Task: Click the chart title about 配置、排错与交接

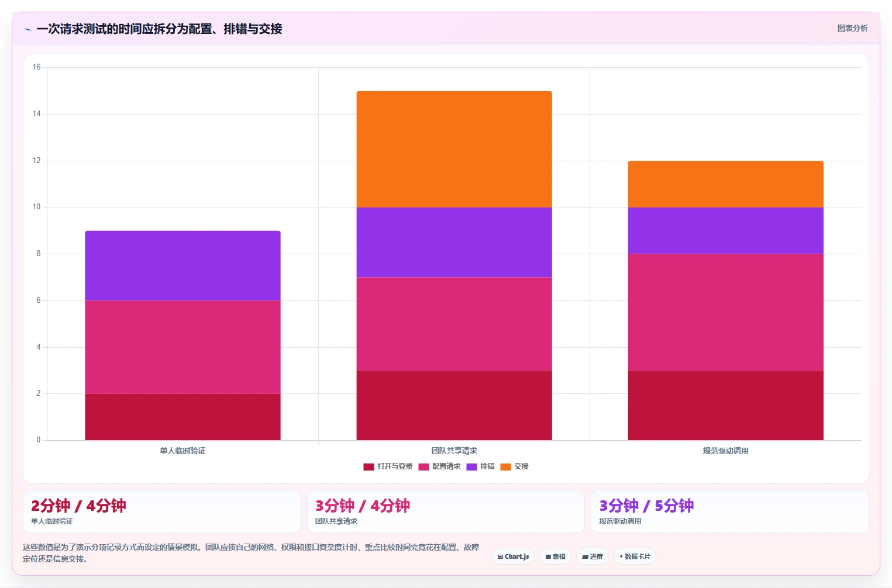Action: pos(159,29)
